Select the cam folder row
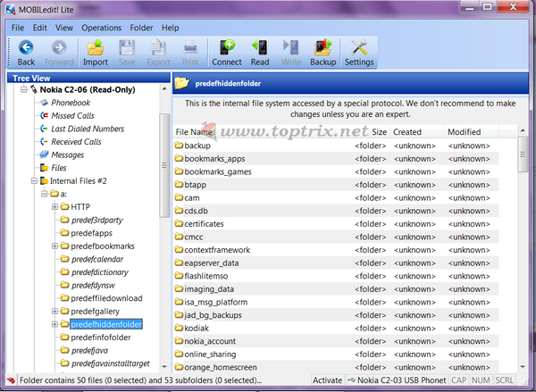Screen dimensions: 536x392 point(337,198)
